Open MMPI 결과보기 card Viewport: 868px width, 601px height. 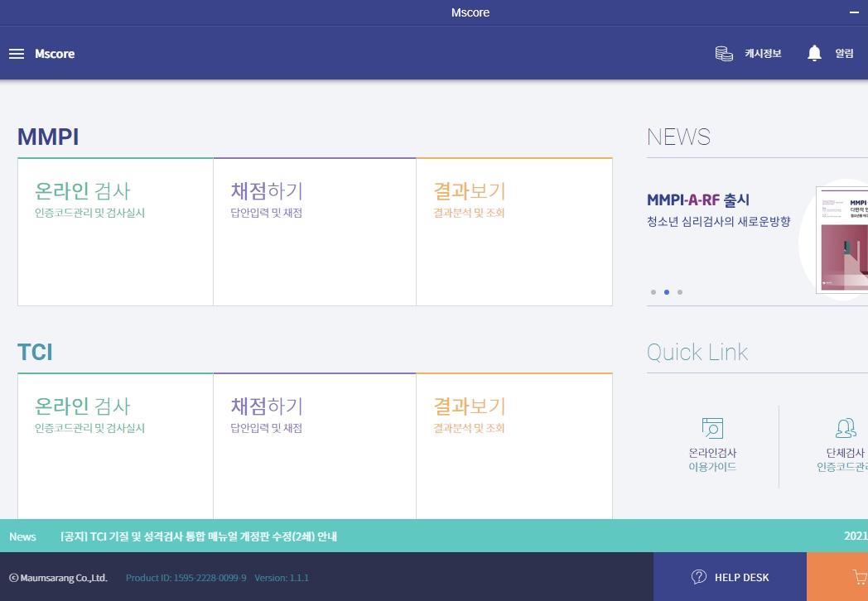(514, 232)
